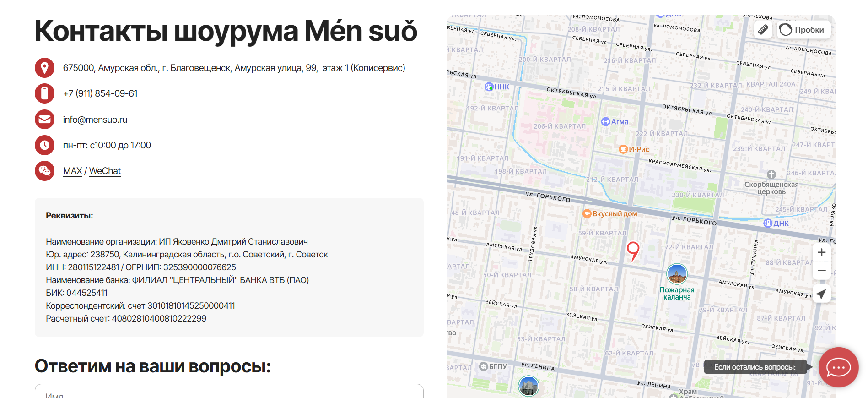Open the WeChat link

point(105,171)
